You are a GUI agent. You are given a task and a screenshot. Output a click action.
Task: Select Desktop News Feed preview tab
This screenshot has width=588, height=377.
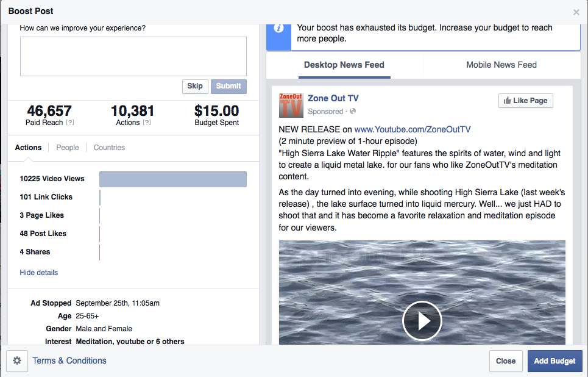point(344,65)
